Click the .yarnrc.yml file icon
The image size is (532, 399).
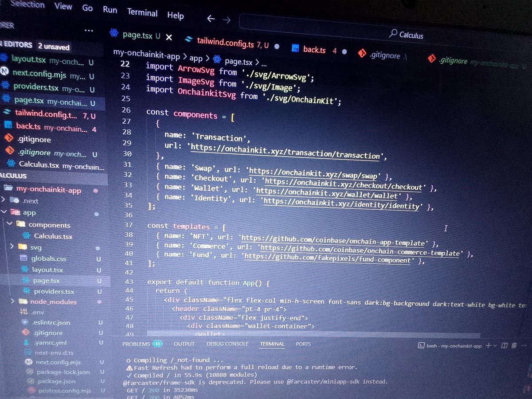click(26, 342)
